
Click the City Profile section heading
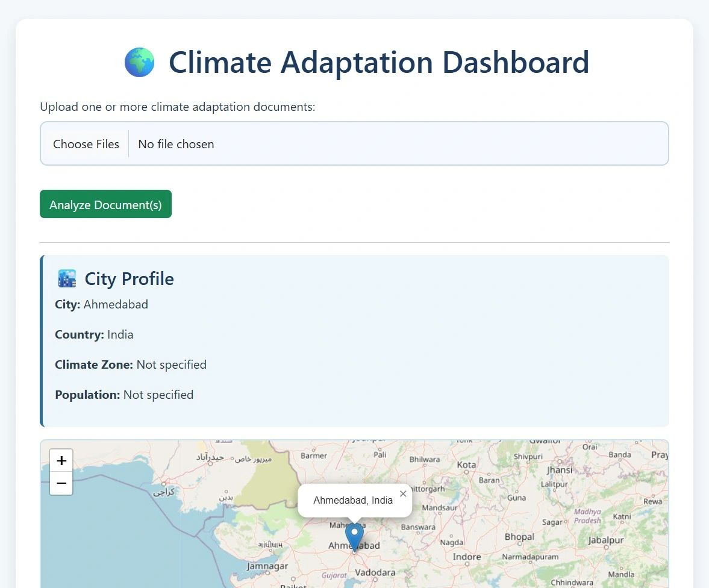tap(129, 278)
